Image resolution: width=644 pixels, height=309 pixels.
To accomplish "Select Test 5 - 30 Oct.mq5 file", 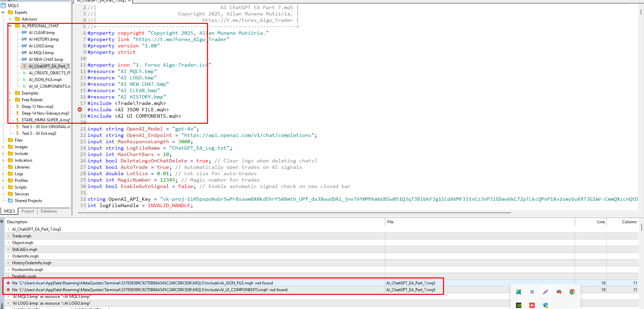I will tap(39, 133).
